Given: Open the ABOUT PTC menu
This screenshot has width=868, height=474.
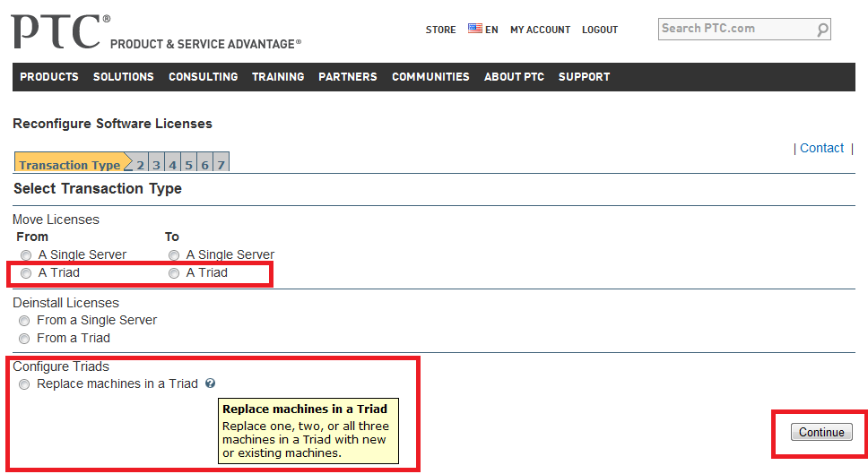Looking at the screenshot, I should tap(514, 77).
